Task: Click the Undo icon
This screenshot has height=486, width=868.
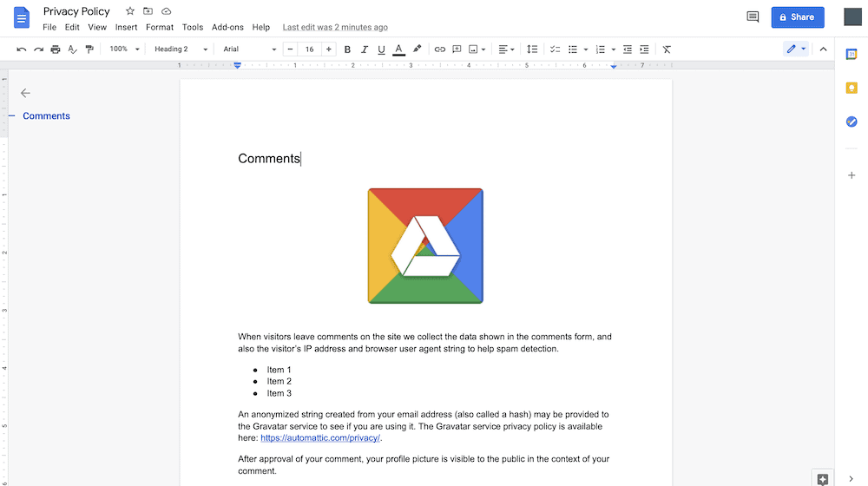Action: coord(21,49)
